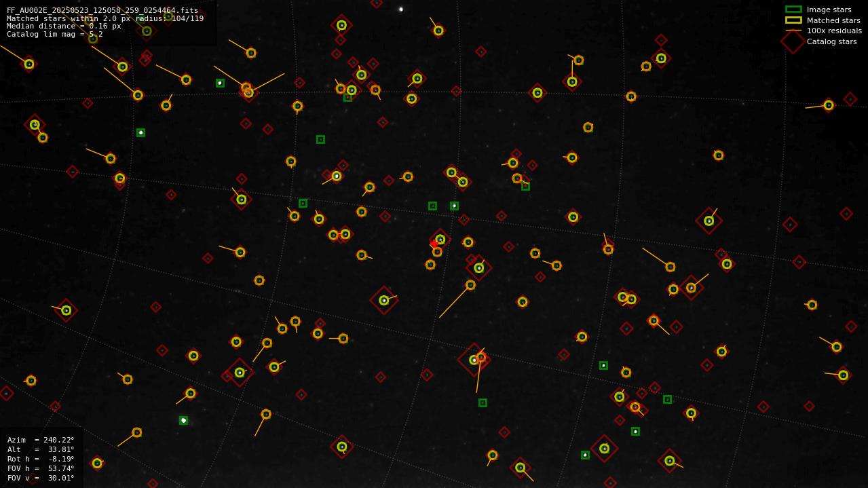Click the 'Image stars' legend label
Screen dimensions: 868x488
click(829, 10)
